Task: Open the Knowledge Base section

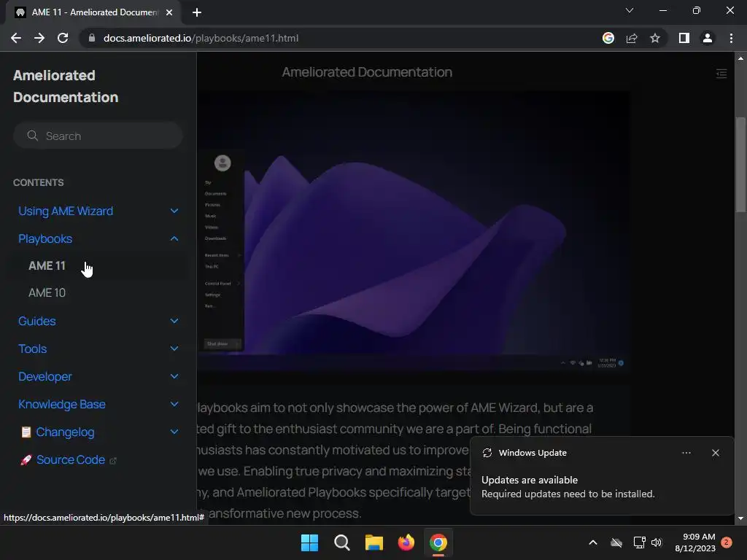Action: tap(62, 404)
